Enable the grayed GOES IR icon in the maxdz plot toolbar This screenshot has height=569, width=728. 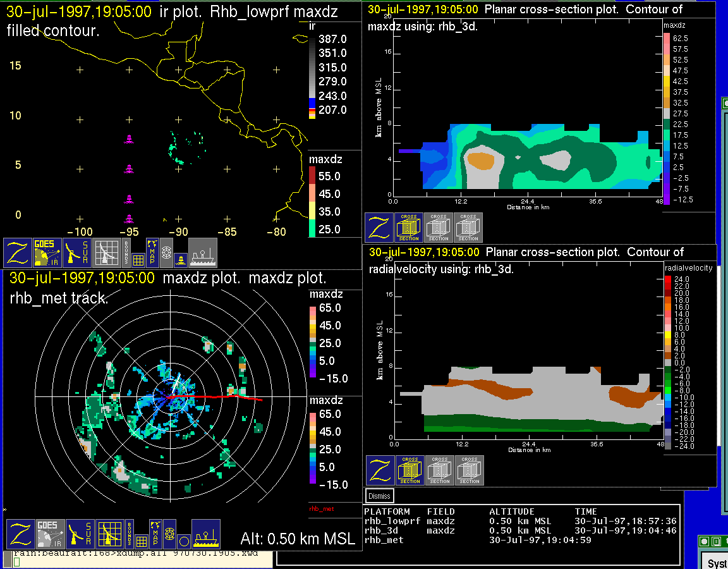(x=50, y=534)
